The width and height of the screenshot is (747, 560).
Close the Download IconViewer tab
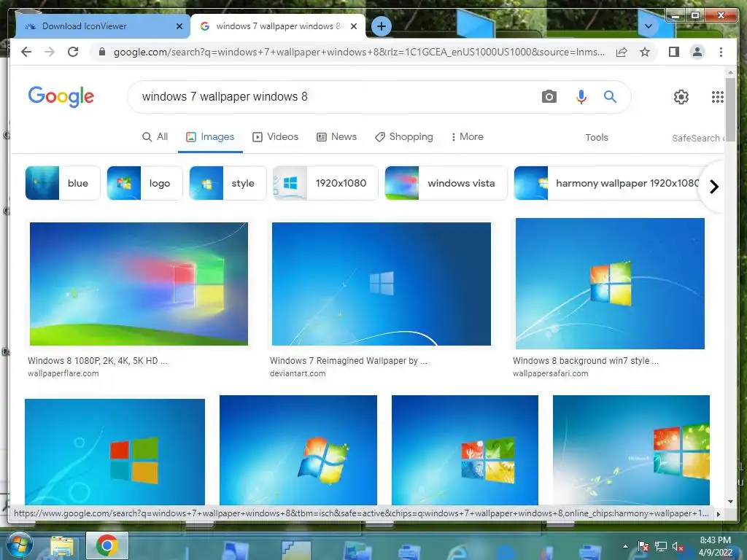point(179,27)
